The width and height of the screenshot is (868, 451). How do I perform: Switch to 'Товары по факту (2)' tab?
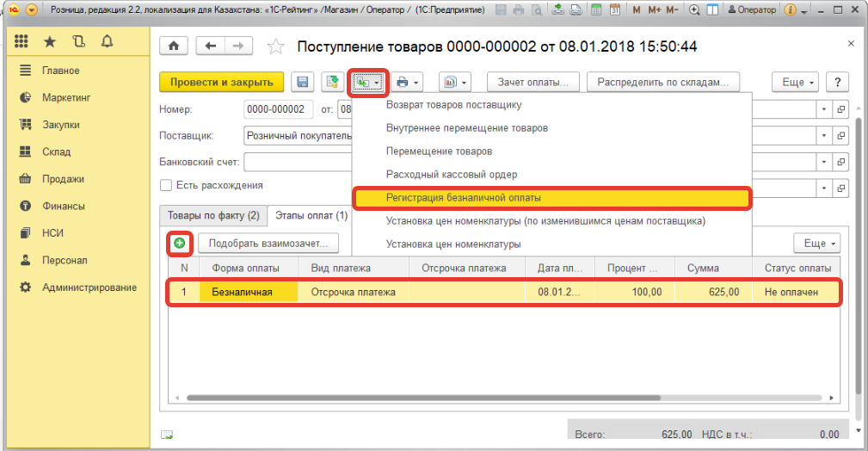212,215
